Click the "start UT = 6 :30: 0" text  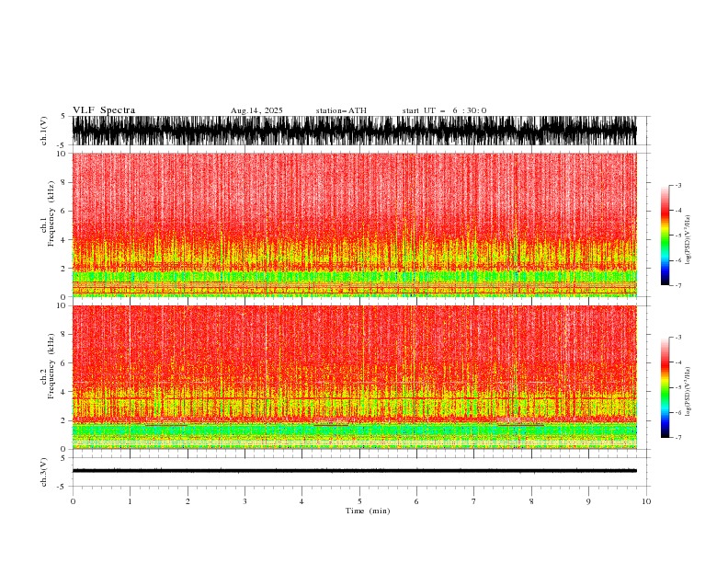(444, 110)
